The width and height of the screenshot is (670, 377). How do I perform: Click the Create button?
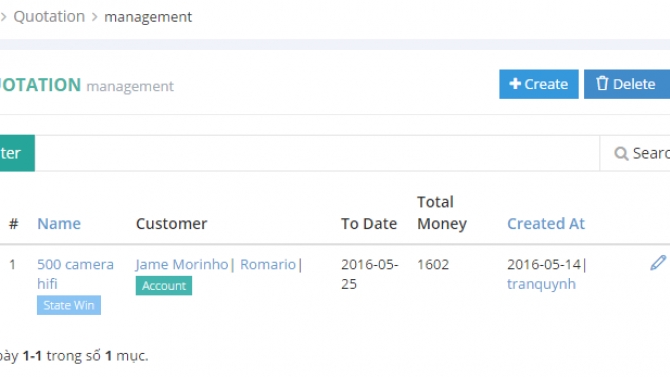538,84
